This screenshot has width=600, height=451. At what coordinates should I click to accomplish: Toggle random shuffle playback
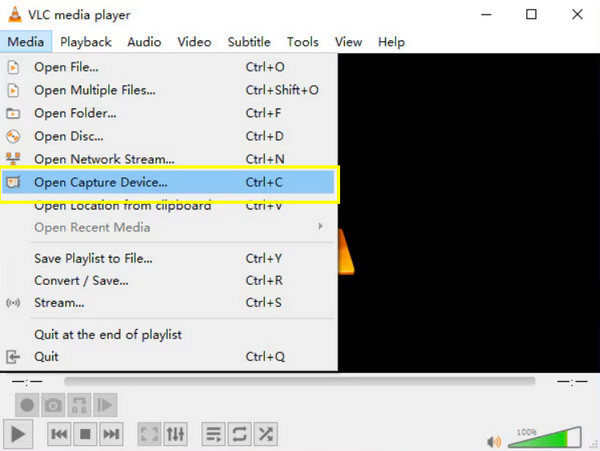tap(266, 434)
